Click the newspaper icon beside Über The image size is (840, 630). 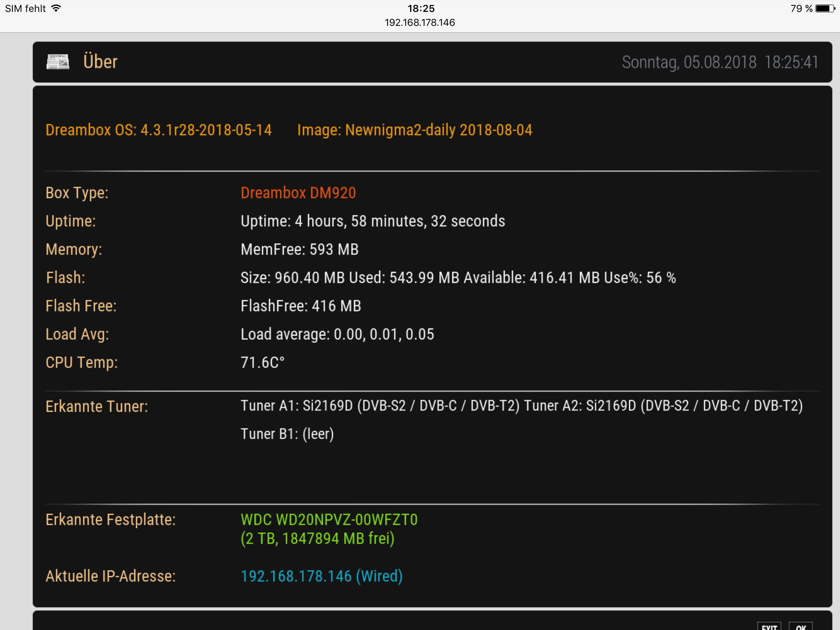tap(58, 62)
